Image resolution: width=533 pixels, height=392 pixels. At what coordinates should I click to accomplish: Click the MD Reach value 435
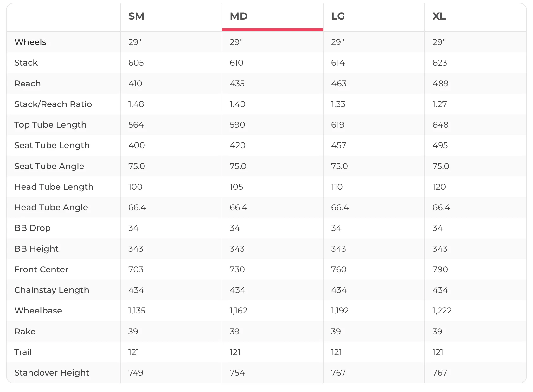[237, 84]
